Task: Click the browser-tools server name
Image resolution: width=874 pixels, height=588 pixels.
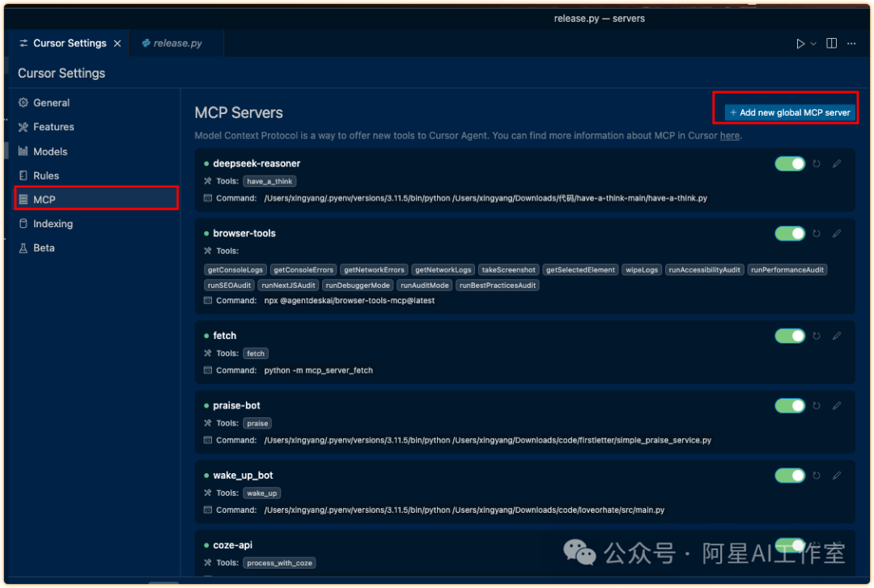Action: pyautogui.click(x=244, y=233)
